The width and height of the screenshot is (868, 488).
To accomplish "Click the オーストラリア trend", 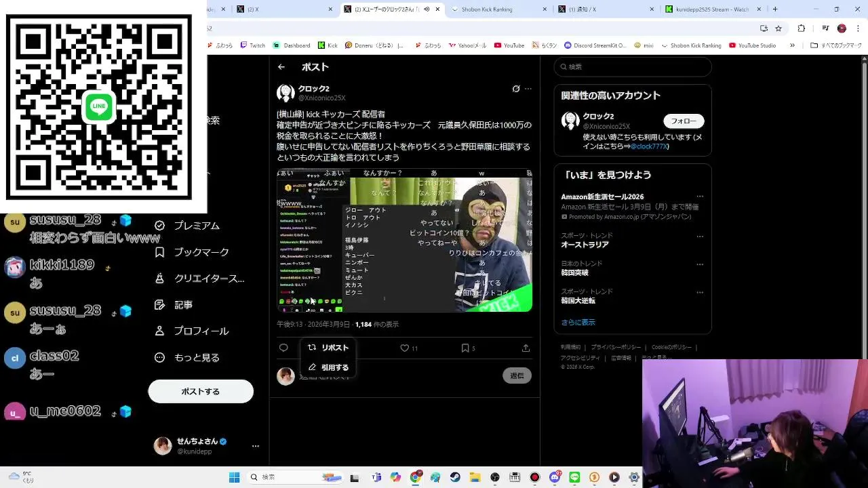I will pyautogui.click(x=585, y=245).
